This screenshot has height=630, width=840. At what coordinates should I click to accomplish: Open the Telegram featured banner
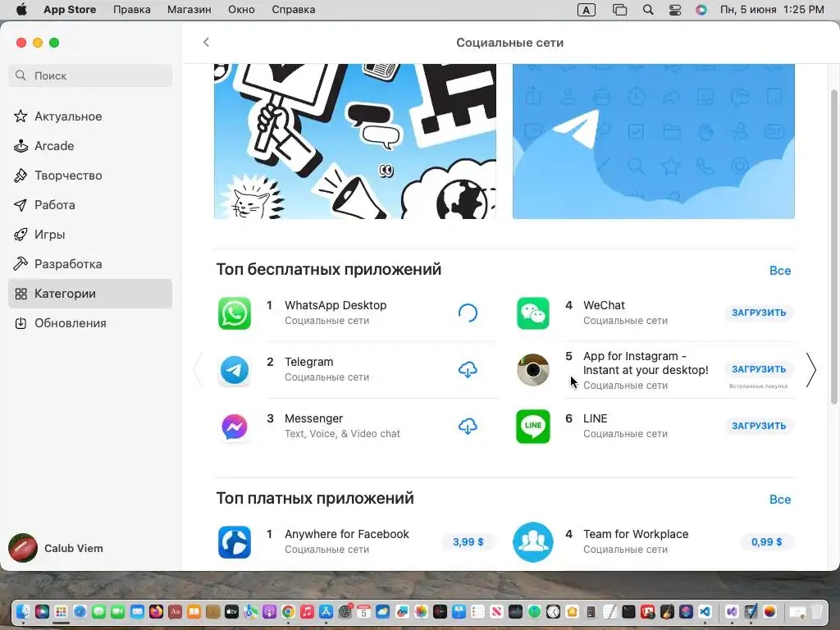654,141
